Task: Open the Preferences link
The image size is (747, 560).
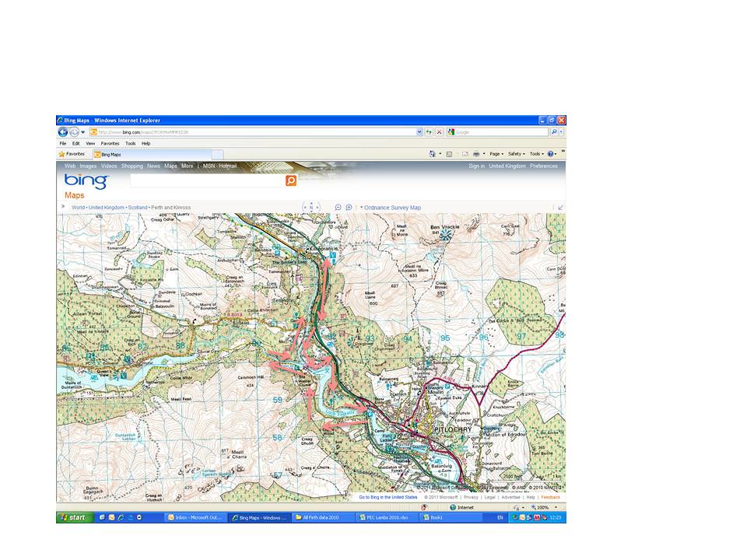Action: pos(544,166)
